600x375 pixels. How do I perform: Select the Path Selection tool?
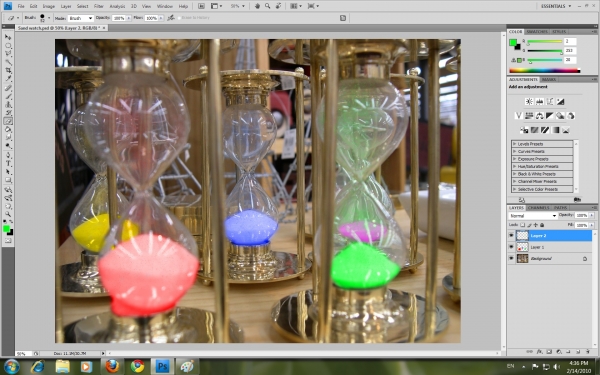8,172
